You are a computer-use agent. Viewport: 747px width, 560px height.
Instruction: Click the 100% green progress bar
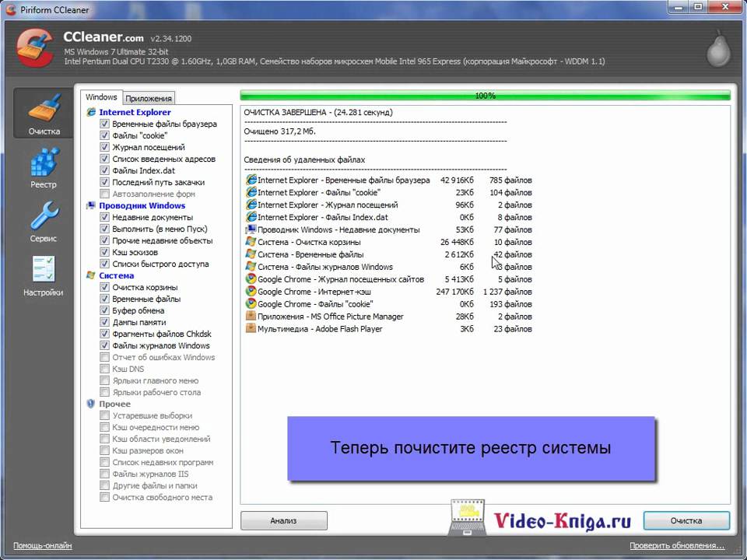(x=485, y=96)
